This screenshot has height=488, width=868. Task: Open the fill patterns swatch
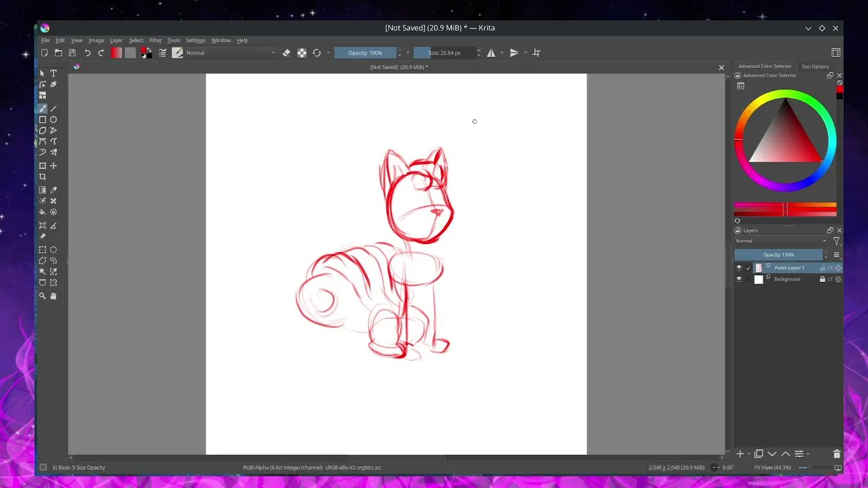(x=130, y=53)
